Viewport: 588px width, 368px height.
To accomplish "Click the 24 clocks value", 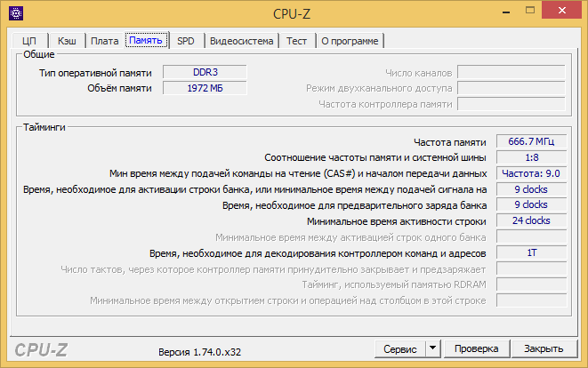I will (531, 220).
